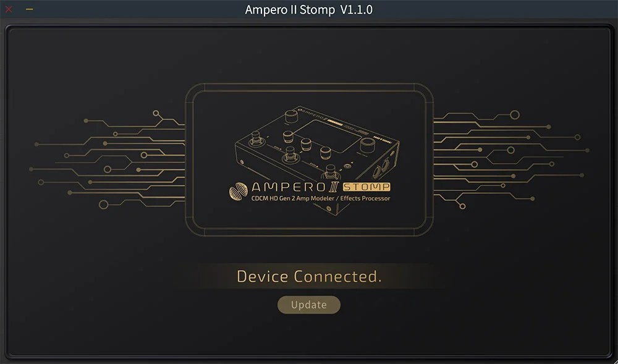
Task: Click the side jacks on the pedal illustration
Action: coord(381,169)
